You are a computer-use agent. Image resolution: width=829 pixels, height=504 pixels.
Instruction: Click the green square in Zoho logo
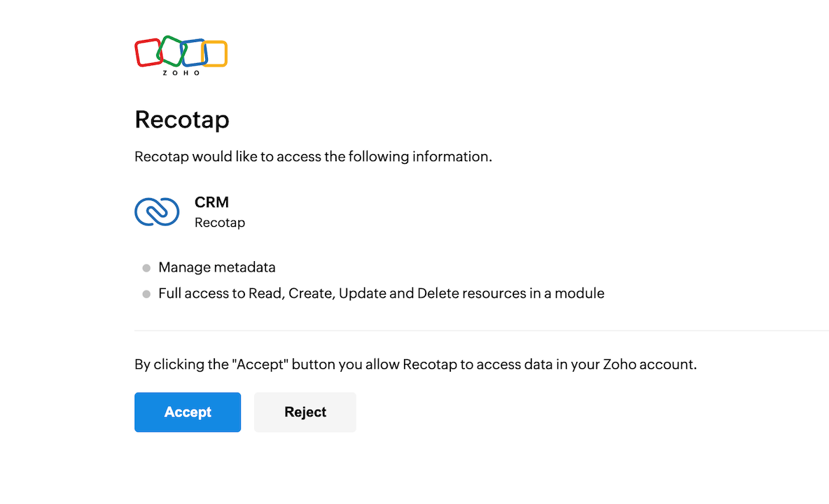[171, 50]
